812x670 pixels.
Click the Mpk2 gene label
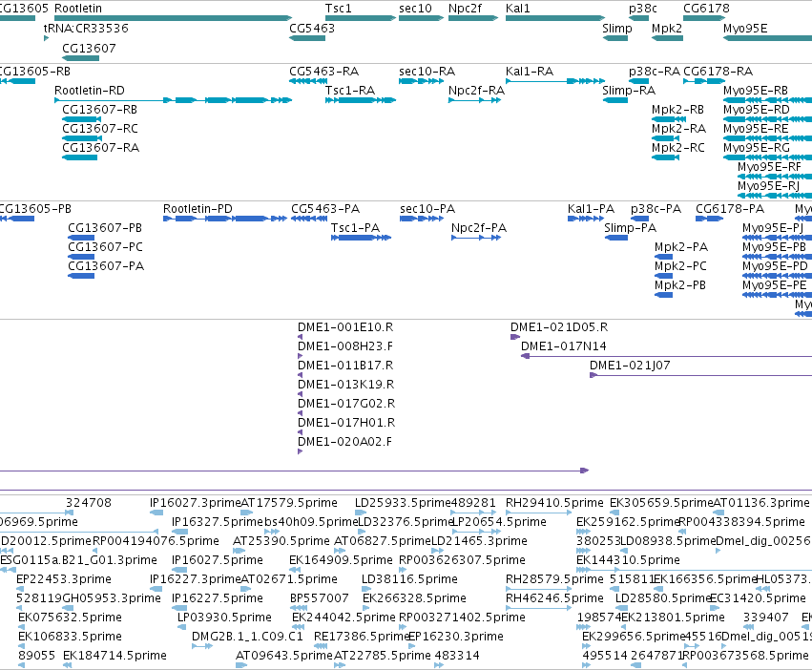pos(667,28)
